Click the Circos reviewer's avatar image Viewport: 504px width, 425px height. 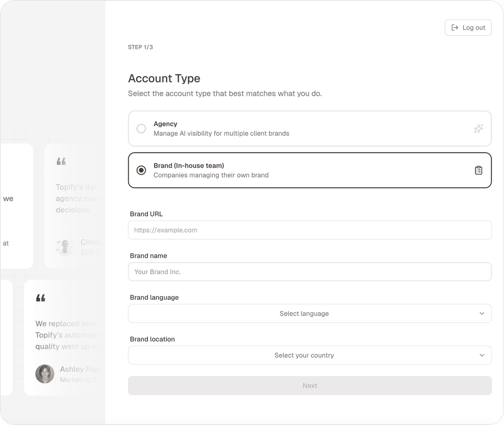(x=64, y=248)
